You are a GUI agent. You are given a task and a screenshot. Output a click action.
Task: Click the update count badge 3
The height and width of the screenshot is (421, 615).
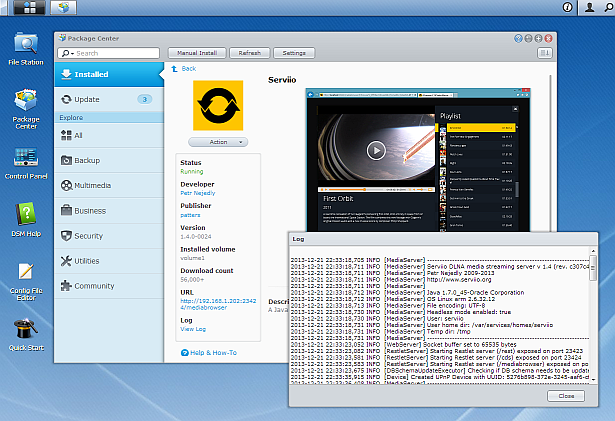[x=145, y=99]
